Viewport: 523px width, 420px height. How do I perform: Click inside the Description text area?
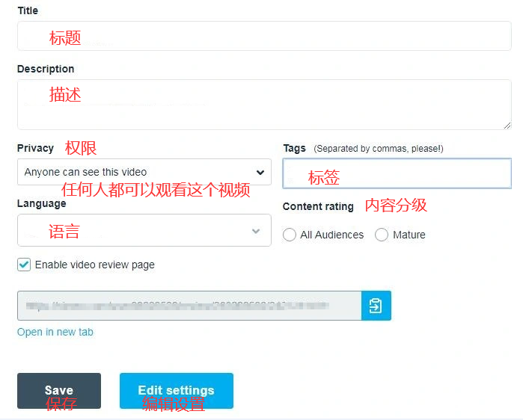coord(264,105)
